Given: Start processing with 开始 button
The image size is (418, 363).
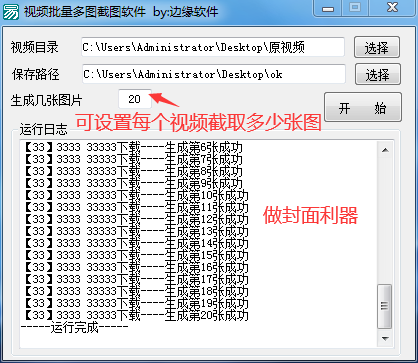Looking at the screenshot, I should pyautogui.click(x=363, y=107).
